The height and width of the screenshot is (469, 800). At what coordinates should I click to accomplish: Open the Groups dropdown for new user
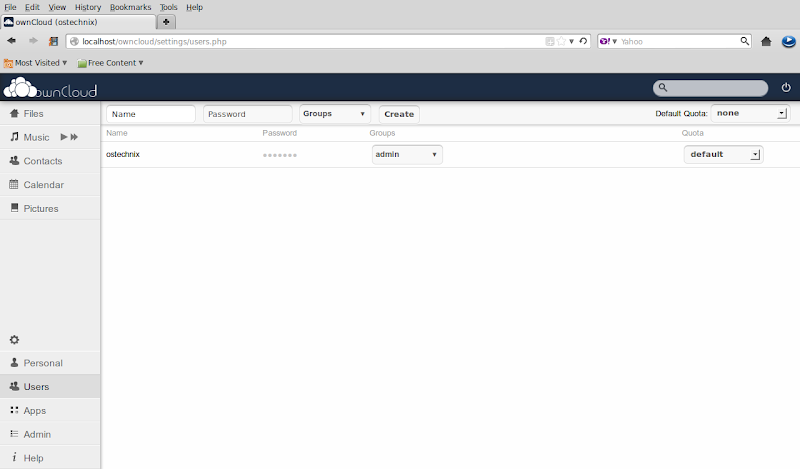[334, 114]
